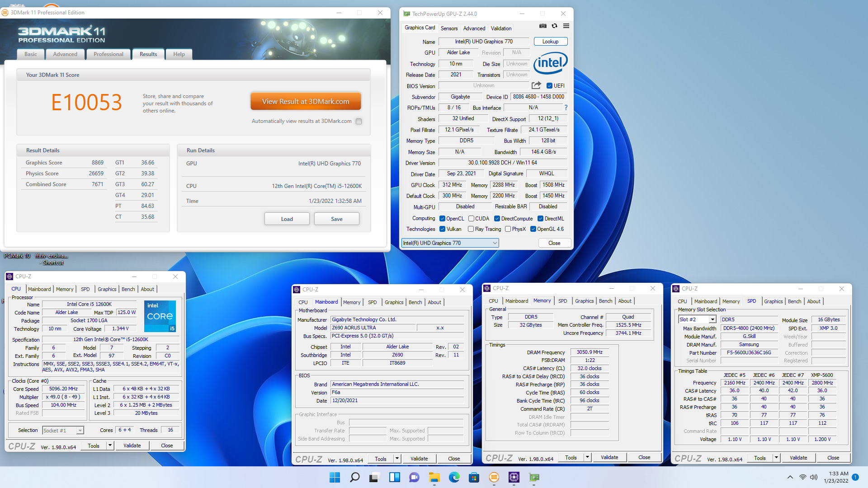Open PCMark 10 desktop shortcut
Viewport: 868px width, 488px height.
pos(17,256)
